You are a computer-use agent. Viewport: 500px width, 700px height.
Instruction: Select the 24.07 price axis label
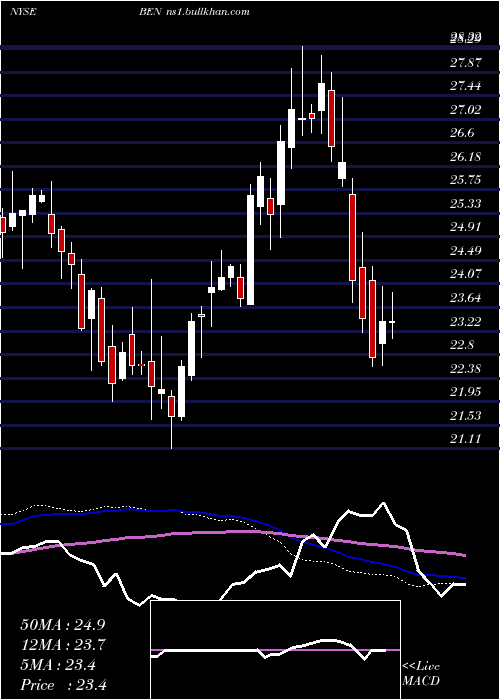[x=466, y=274]
